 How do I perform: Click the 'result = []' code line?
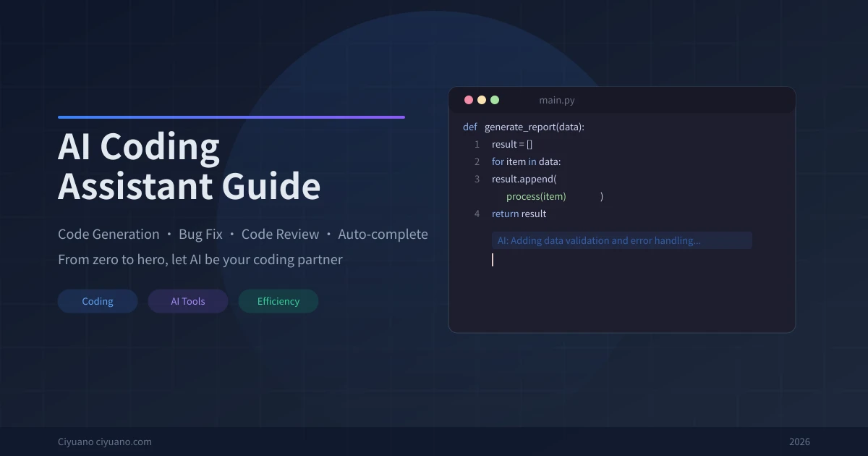click(x=512, y=144)
